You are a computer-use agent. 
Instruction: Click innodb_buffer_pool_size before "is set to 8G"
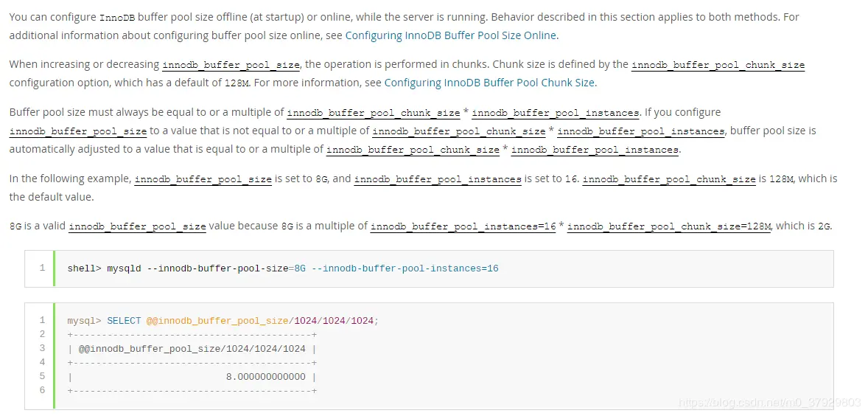[203, 179]
